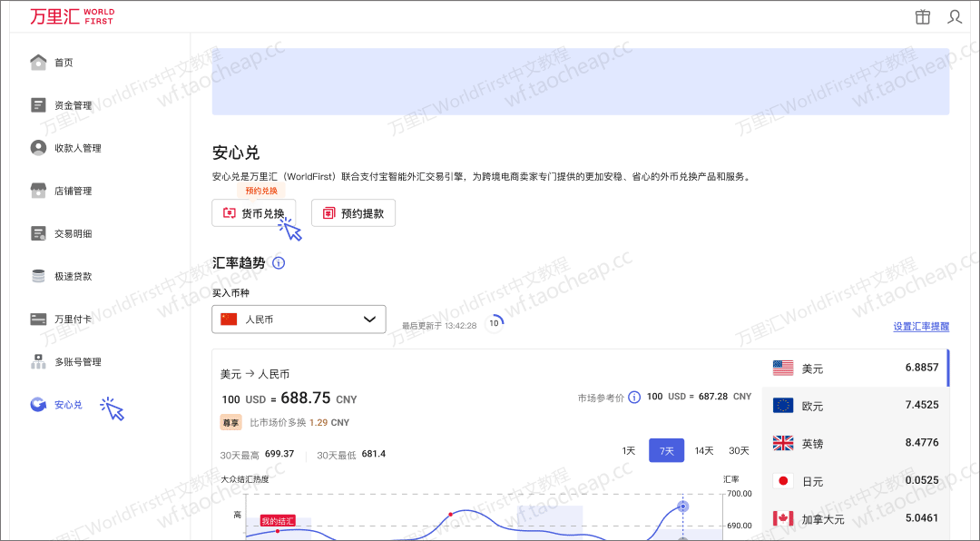The height and width of the screenshot is (541, 980).
Task: Click the 店铺管理 shop icon
Action: point(38,191)
